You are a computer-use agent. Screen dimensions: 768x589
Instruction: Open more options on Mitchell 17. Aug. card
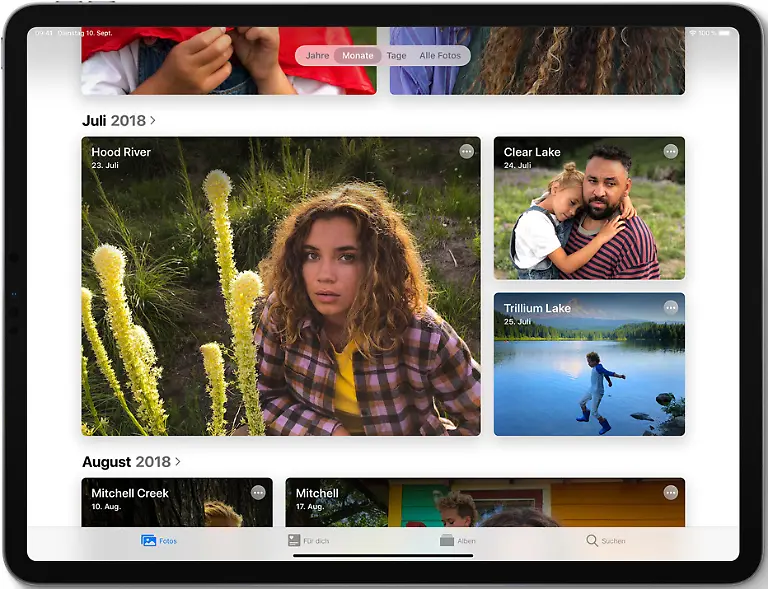click(670, 492)
